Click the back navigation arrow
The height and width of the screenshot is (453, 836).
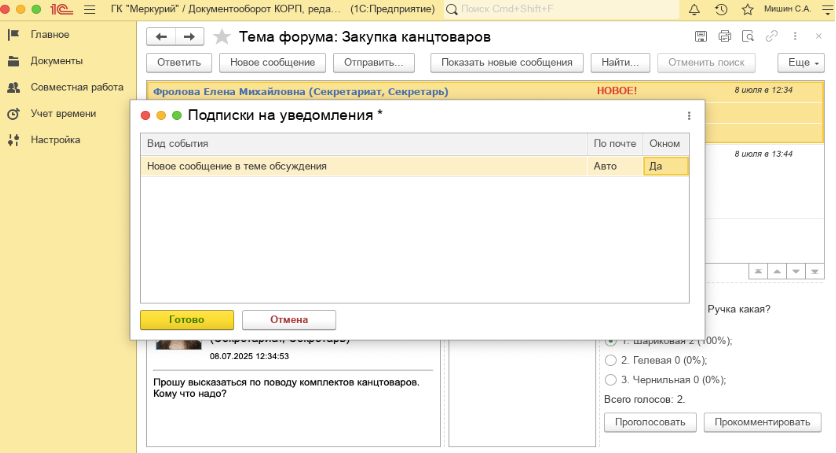(161, 37)
